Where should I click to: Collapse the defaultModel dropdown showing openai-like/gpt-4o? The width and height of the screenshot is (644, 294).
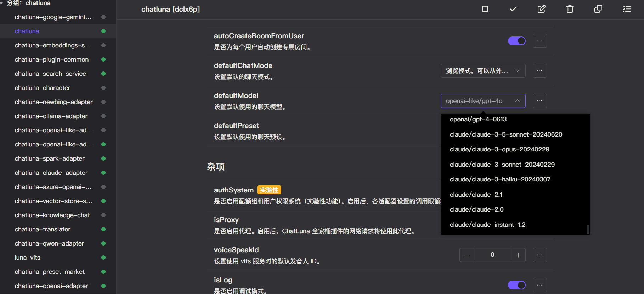click(482, 101)
